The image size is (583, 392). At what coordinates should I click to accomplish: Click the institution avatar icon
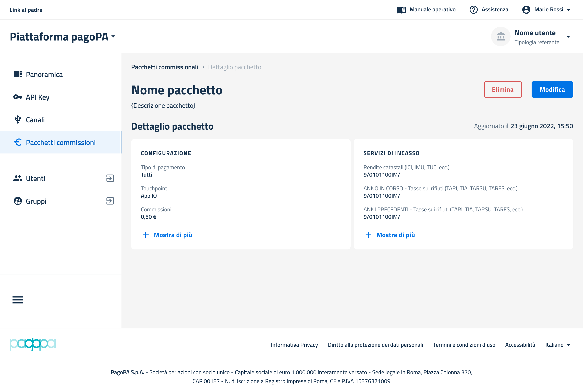tap(501, 36)
